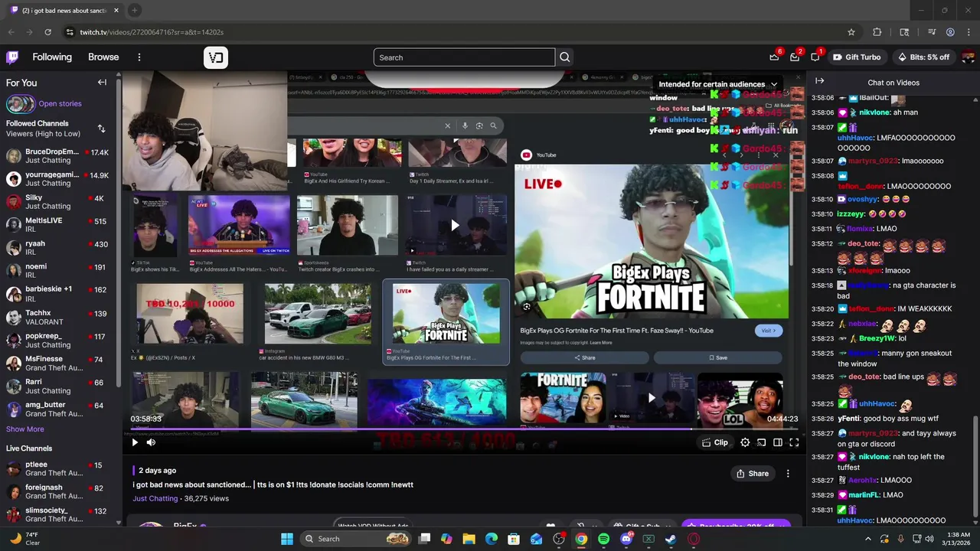Viewport: 980px width, 551px height.
Task: Play the VOD video
Action: pos(135,442)
